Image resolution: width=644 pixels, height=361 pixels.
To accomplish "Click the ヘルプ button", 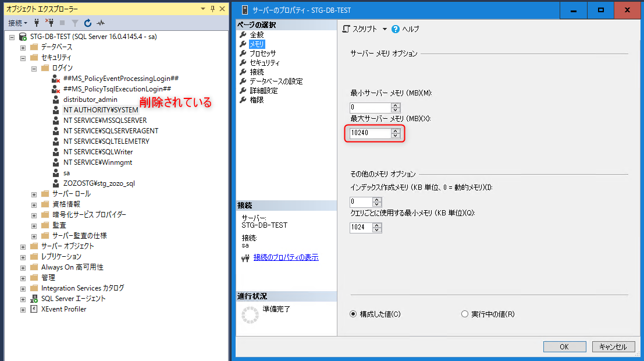I will pos(405,29).
